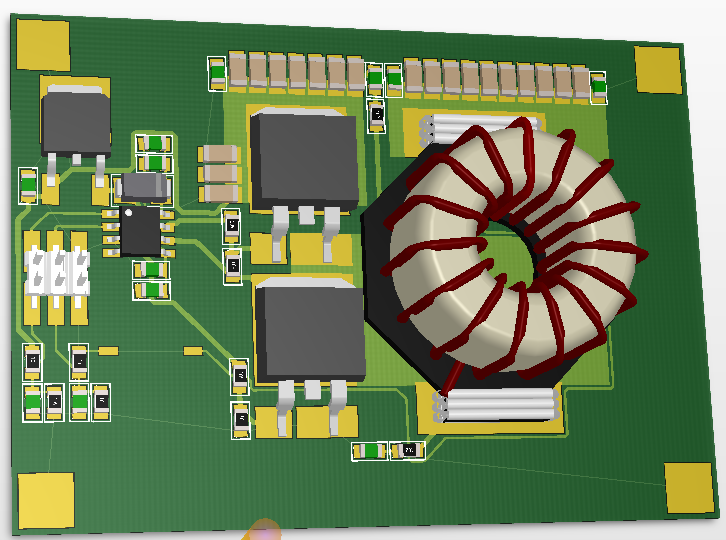The height and width of the screenshot is (540, 726).
Task: Select the green component at the far-left end of the top capacitor row
Action: click(x=217, y=74)
